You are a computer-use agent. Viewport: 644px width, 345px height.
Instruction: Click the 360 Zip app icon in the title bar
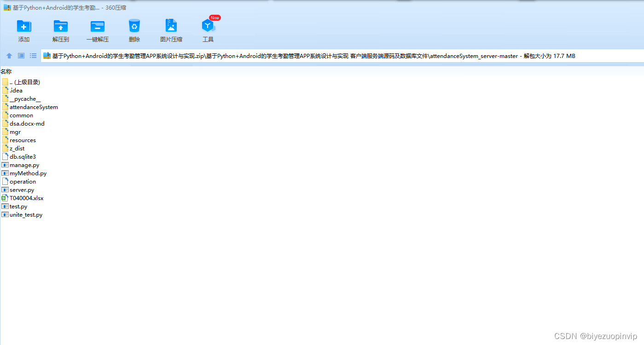pos(7,7)
